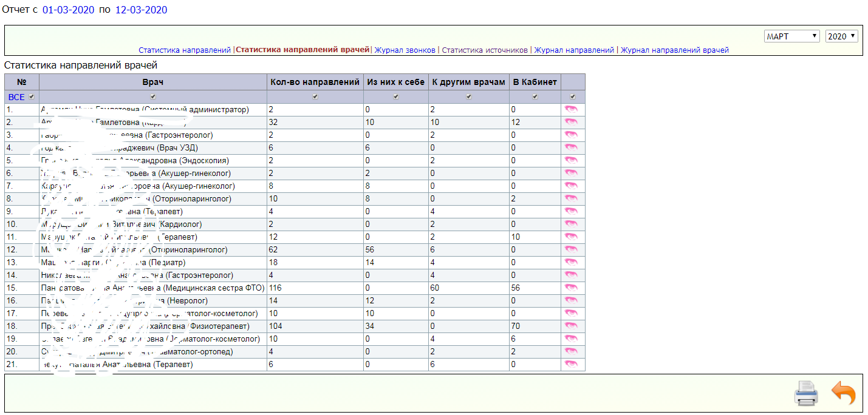The width and height of the screenshot is (868, 415).
Task: Toggle the ВСЕ select-all checkbox
Action: click(32, 97)
